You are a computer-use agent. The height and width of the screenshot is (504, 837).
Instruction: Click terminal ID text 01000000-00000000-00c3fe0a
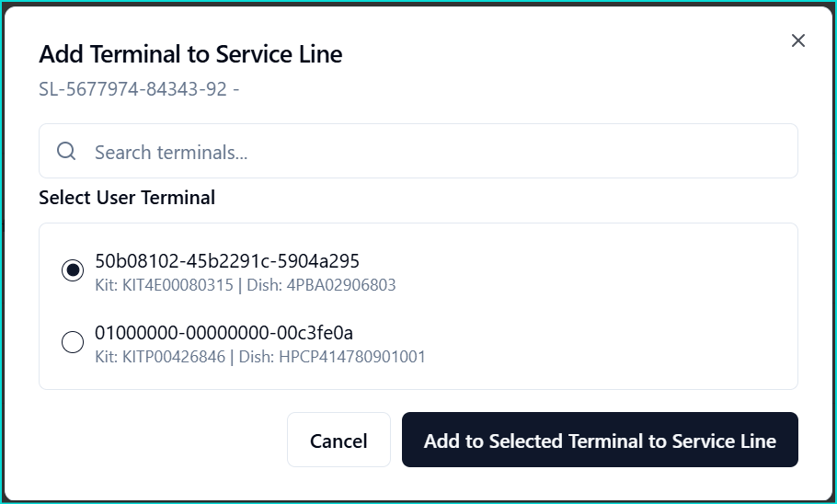click(x=224, y=333)
